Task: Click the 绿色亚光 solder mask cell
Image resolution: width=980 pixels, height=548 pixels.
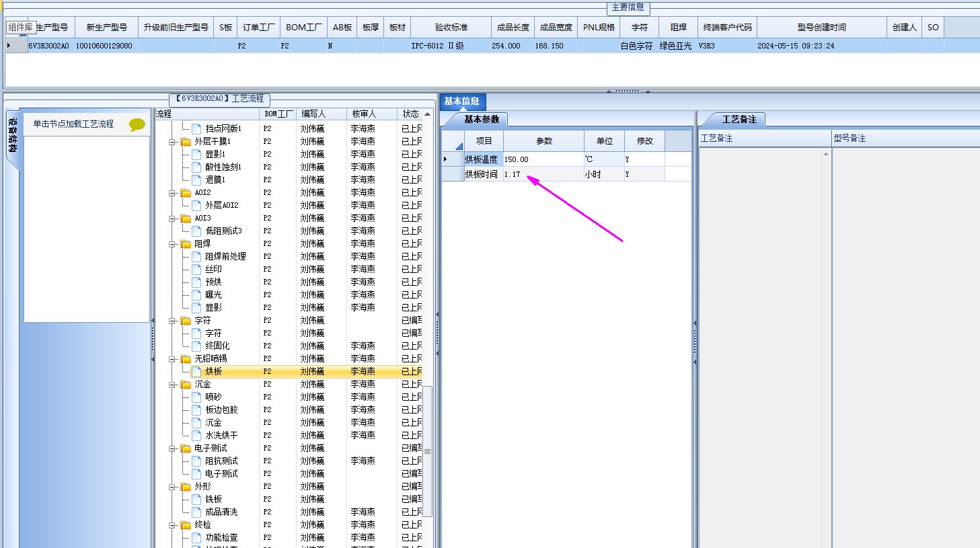Action: pyautogui.click(x=677, y=46)
